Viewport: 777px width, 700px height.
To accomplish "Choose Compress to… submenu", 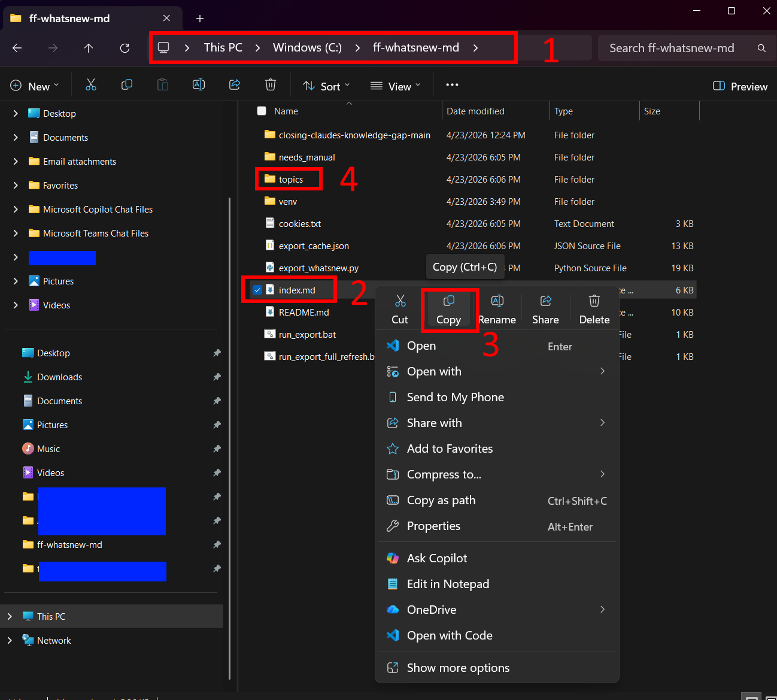I will point(497,474).
